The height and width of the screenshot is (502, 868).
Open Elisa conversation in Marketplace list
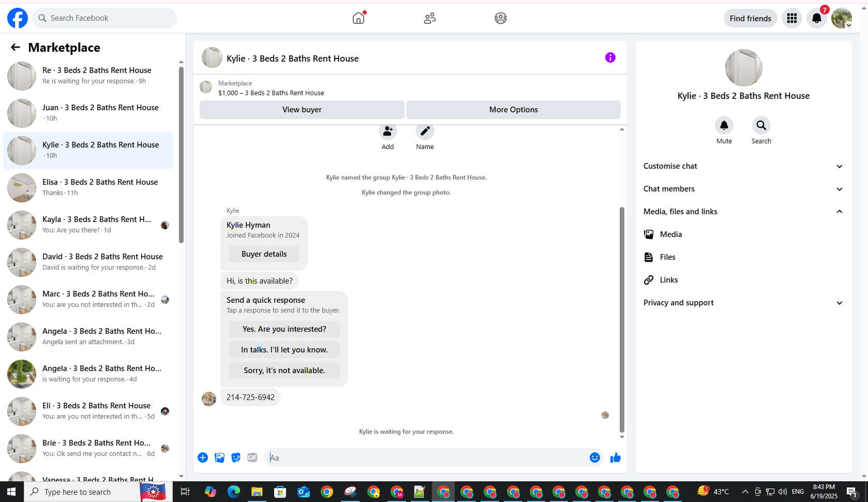click(88, 188)
